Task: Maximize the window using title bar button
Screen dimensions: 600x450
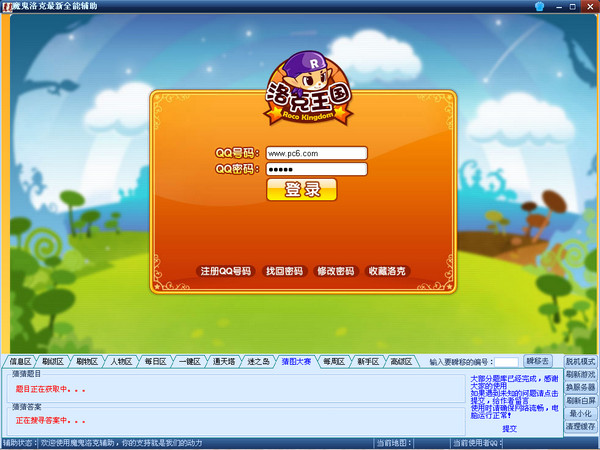Action: [573, 7]
